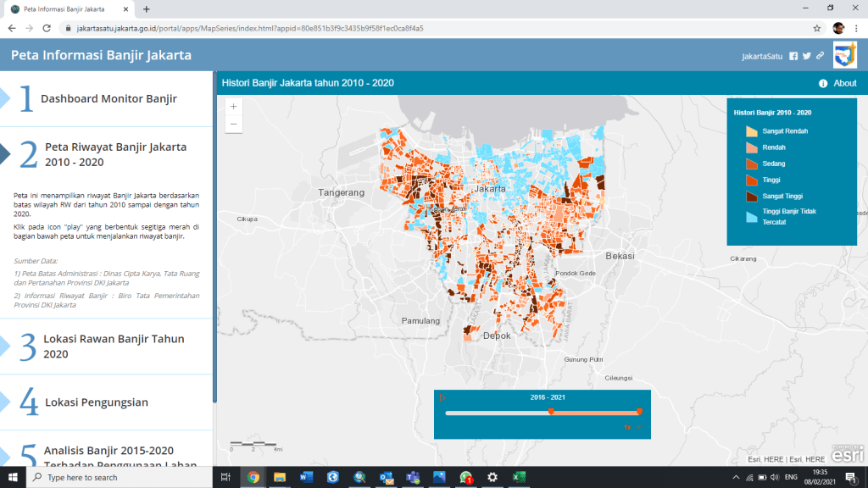Open the 1x playback speed dropdown

[x=632, y=428]
